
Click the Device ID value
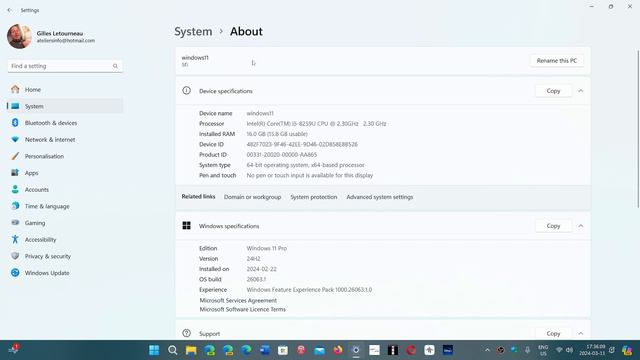coord(302,144)
